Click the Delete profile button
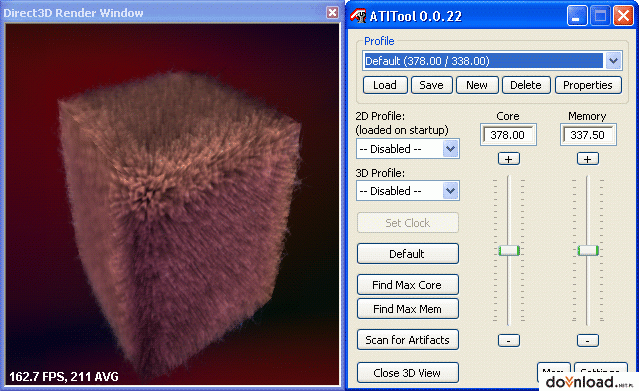Image resolution: width=639 pixels, height=391 pixels. 526,85
